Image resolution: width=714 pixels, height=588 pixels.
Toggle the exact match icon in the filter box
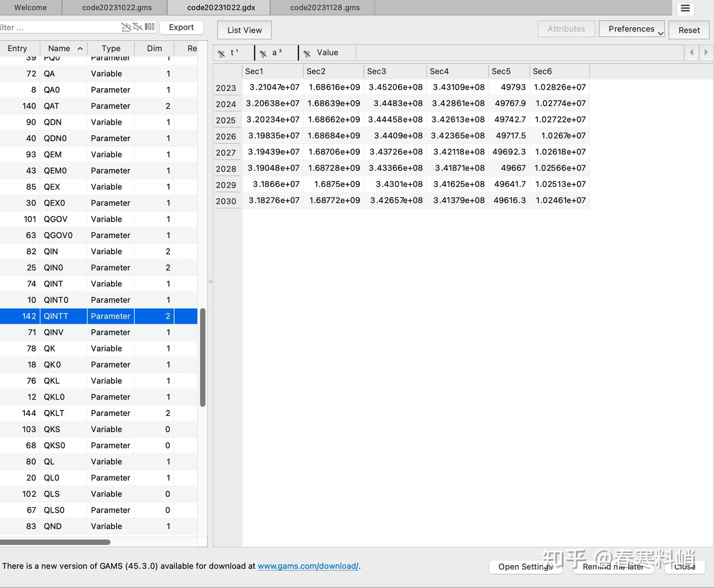[x=138, y=27]
